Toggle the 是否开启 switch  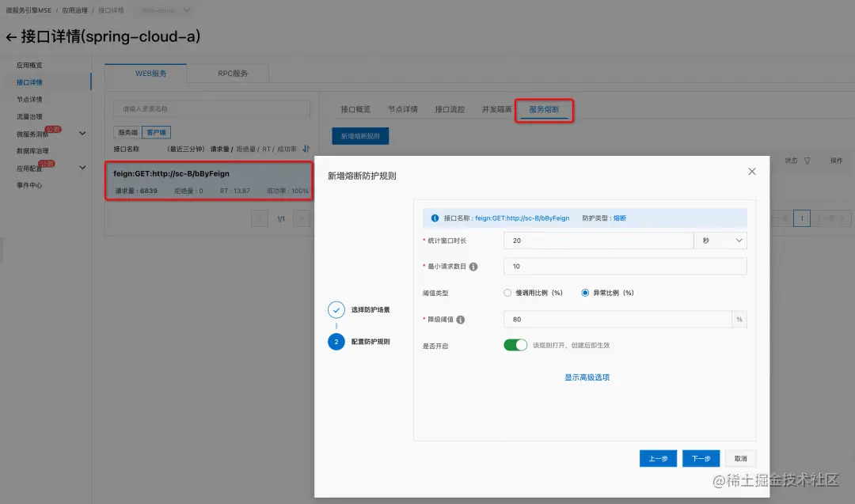515,345
